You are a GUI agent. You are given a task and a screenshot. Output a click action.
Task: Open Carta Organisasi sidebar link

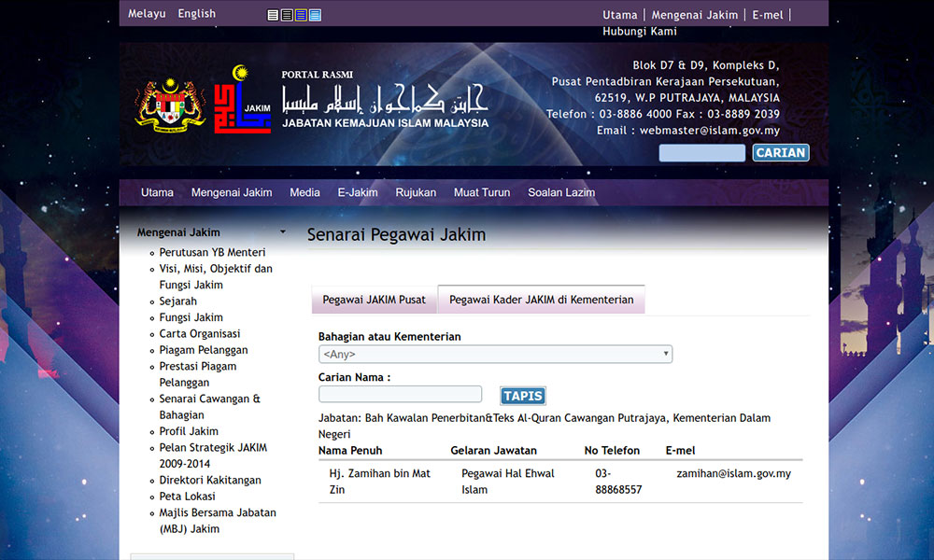coord(200,334)
